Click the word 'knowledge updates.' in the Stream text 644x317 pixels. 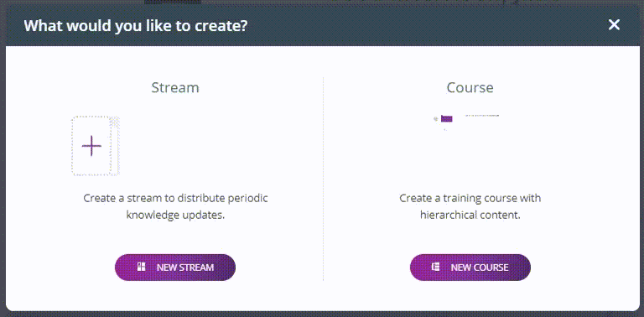pos(175,216)
